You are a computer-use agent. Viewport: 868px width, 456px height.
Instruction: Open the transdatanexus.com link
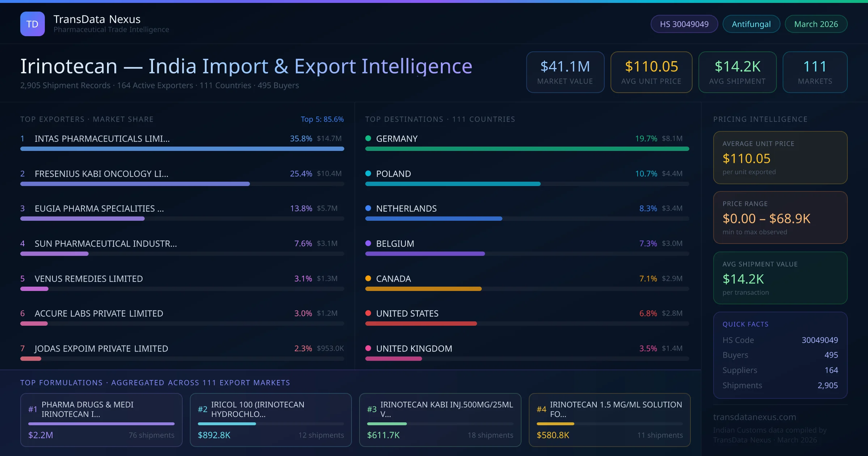pos(754,417)
